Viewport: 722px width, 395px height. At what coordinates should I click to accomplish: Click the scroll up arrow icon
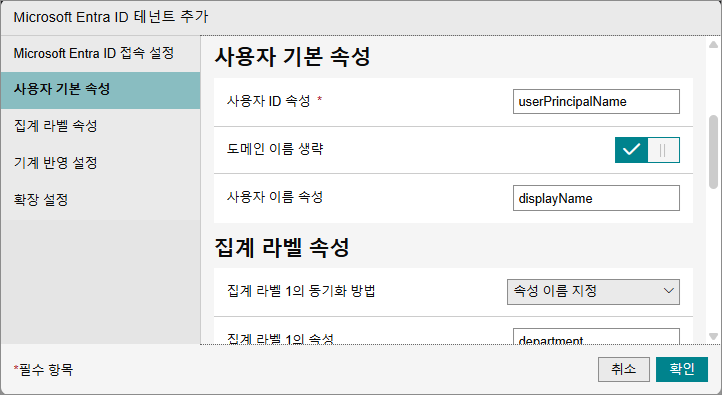click(x=713, y=45)
